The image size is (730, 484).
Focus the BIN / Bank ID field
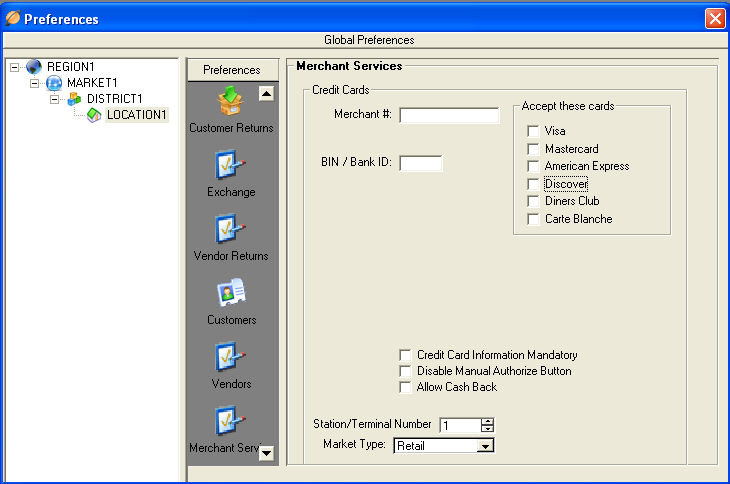tap(421, 163)
